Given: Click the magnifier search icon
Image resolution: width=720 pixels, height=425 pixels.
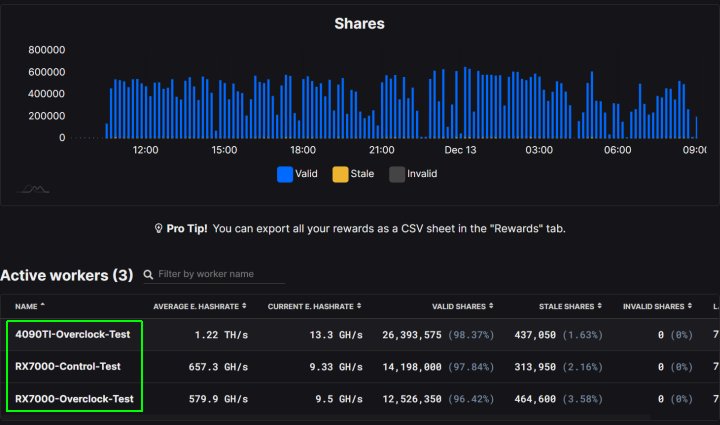Looking at the screenshot, I should pyautogui.click(x=148, y=274).
